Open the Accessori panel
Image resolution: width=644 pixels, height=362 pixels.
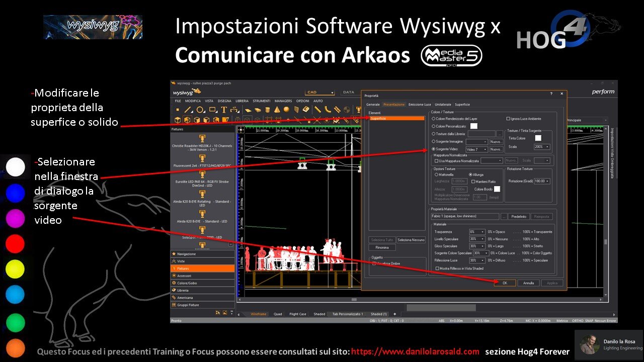[203, 276]
